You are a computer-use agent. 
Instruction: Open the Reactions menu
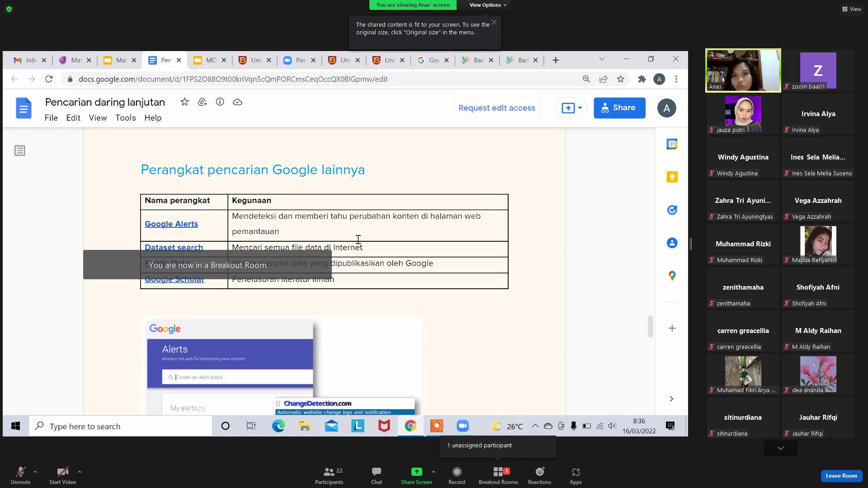(539, 475)
